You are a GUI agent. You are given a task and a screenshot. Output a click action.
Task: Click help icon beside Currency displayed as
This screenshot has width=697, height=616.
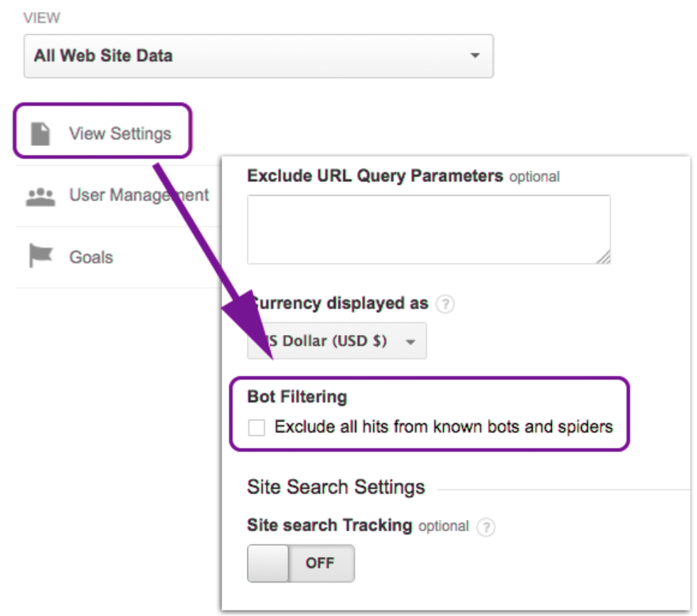(x=445, y=304)
